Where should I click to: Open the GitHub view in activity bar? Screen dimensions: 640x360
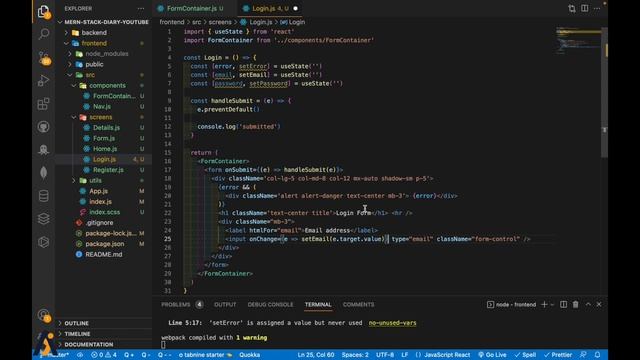point(43,127)
